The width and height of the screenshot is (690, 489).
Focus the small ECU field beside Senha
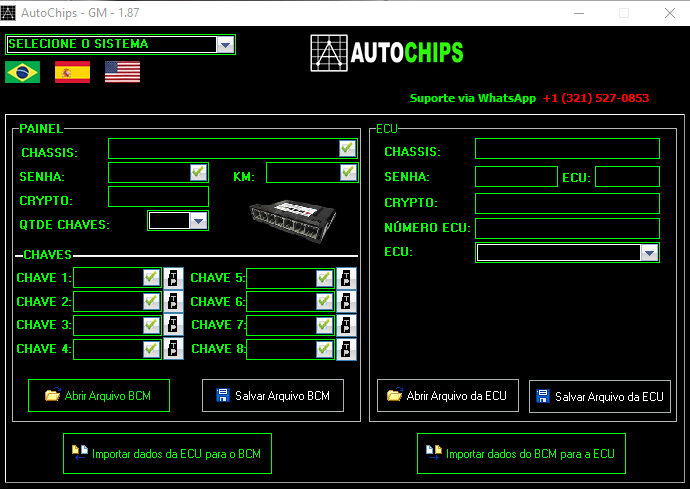[x=628, y=176]
